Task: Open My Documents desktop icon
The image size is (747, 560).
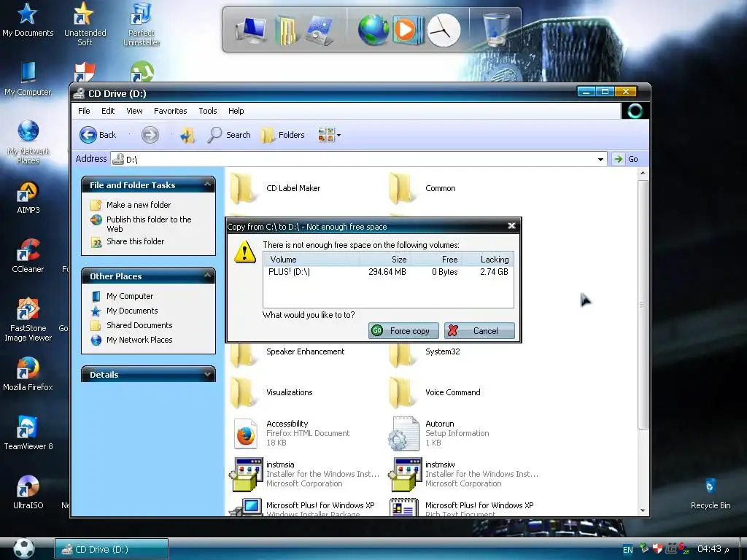Action: (x=28, y=20)
